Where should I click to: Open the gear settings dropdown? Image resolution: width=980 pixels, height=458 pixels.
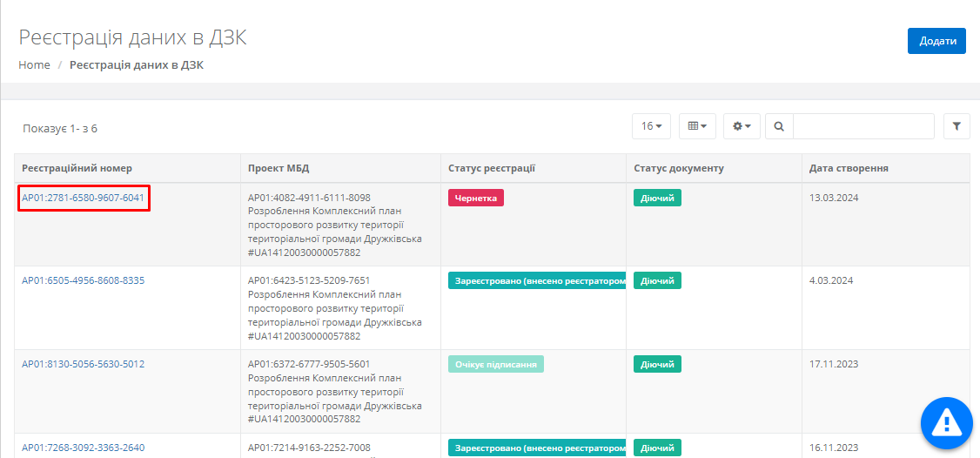(x=742, y=126)
